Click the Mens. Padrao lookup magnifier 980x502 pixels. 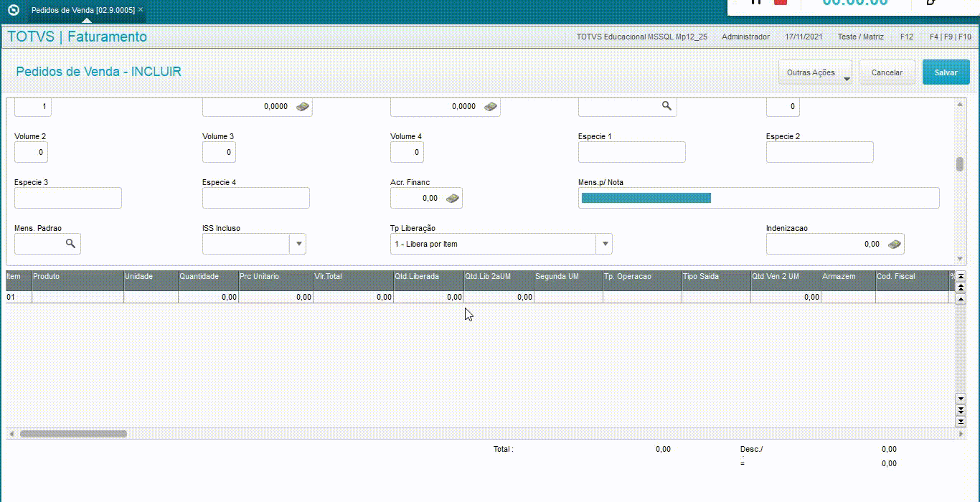tap(70, 244)
